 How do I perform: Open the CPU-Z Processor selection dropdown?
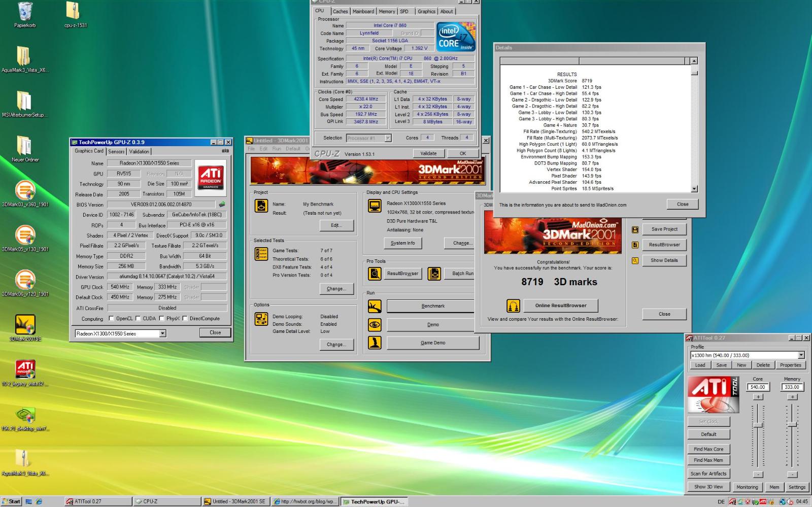[388, 138]
